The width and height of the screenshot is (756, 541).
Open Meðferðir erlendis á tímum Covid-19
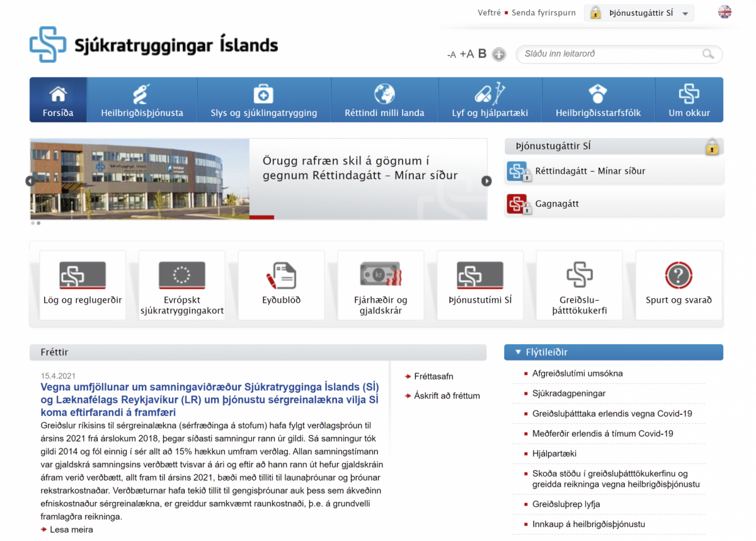tap(603, 434)
